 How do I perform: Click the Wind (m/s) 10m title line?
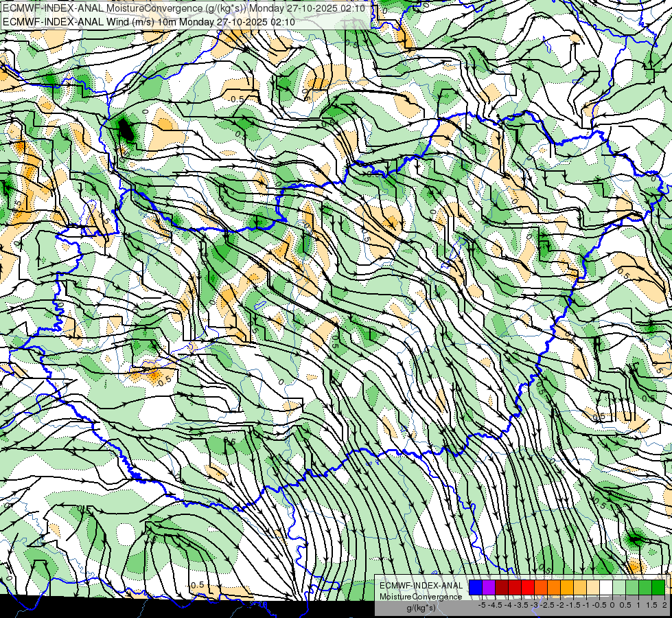pos(149,21)
